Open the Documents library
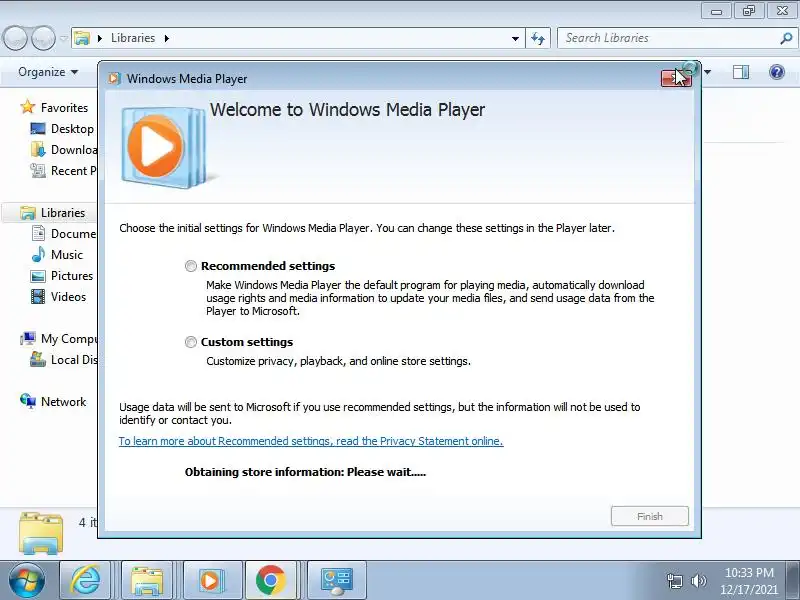Screen dimensions: 800x600 click(x=73, y=234)
